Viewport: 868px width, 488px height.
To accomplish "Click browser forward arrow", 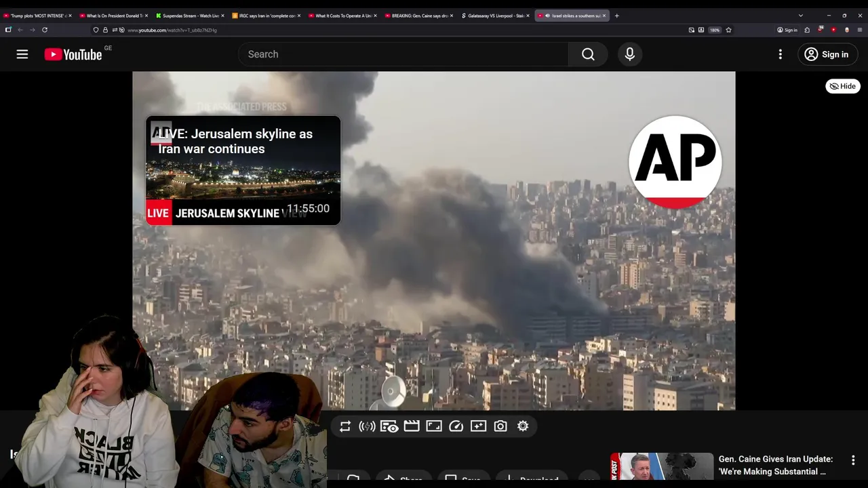I will 32,30.
